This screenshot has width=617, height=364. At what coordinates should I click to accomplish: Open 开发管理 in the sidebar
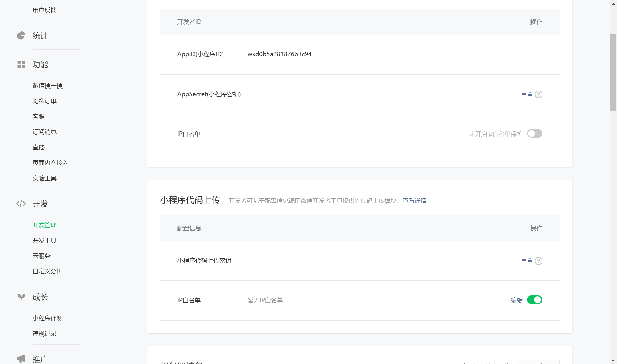[45, 225]
